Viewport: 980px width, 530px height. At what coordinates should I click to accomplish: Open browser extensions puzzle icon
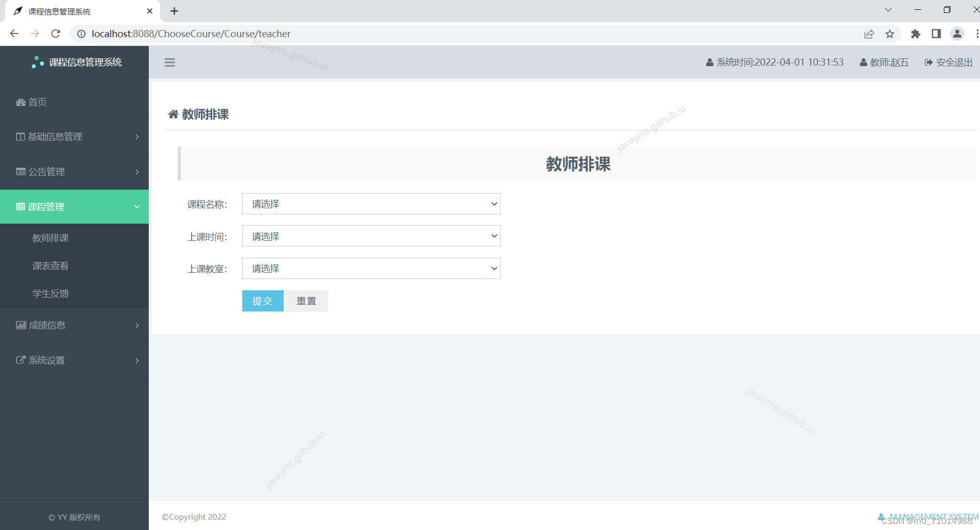coord(915,34)
